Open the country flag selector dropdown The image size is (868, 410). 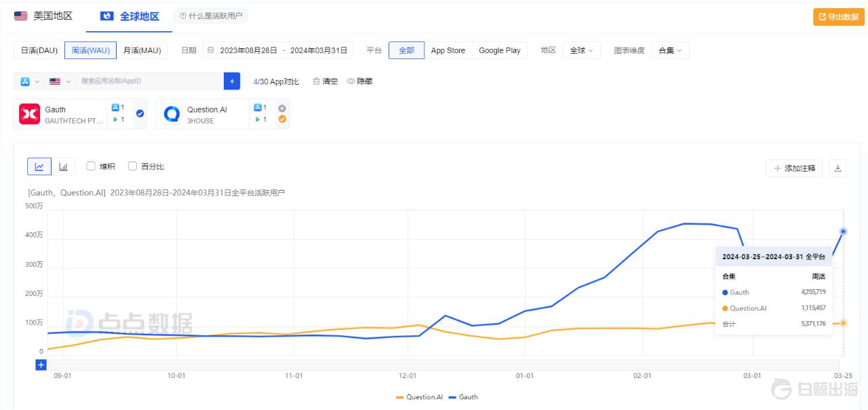pos(60,81)
